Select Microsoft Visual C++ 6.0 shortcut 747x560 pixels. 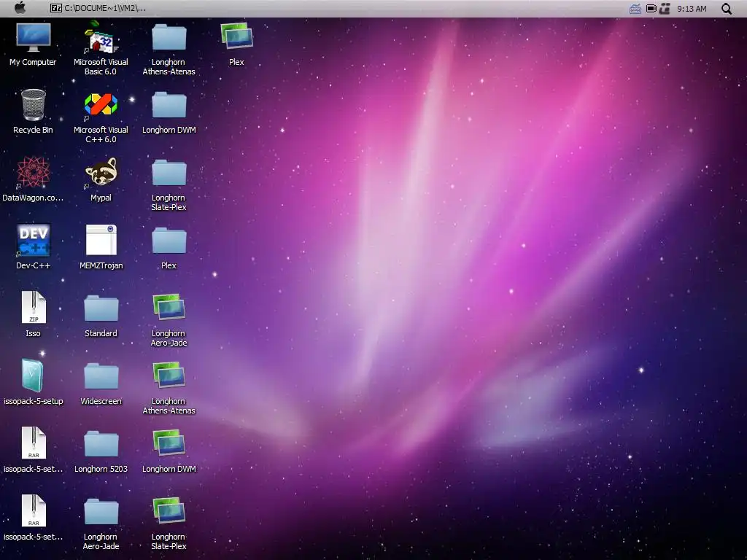click(101, 104)
